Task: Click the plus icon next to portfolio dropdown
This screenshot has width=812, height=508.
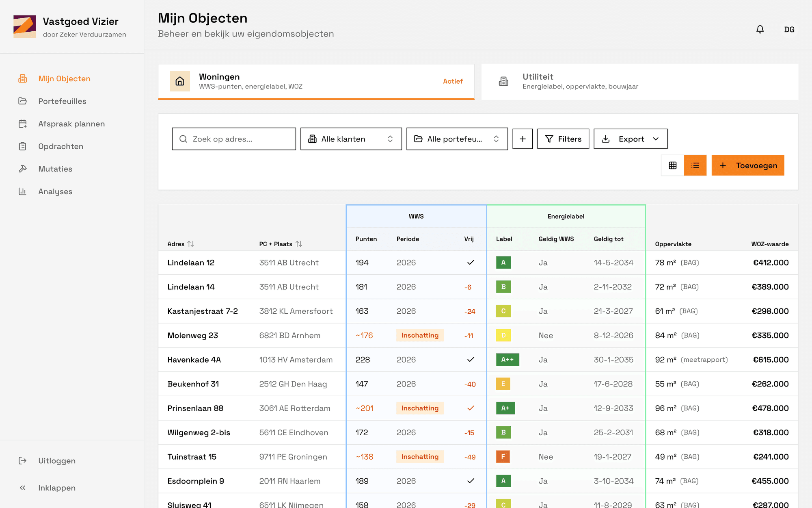Action: (523, 139)
